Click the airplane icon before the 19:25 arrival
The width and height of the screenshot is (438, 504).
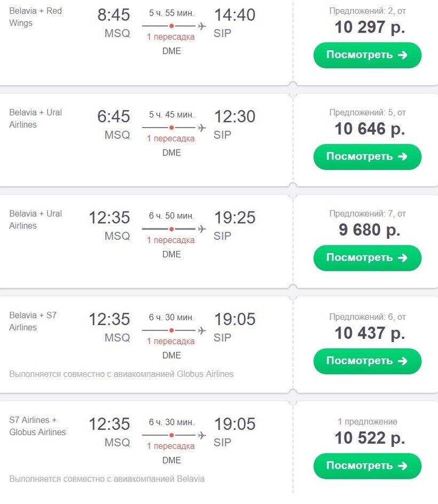pyautogui.click(x=202, y=229)
